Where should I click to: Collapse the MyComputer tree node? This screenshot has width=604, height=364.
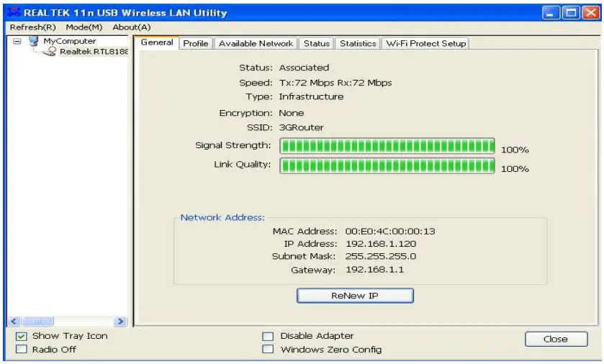pos(17,41)
